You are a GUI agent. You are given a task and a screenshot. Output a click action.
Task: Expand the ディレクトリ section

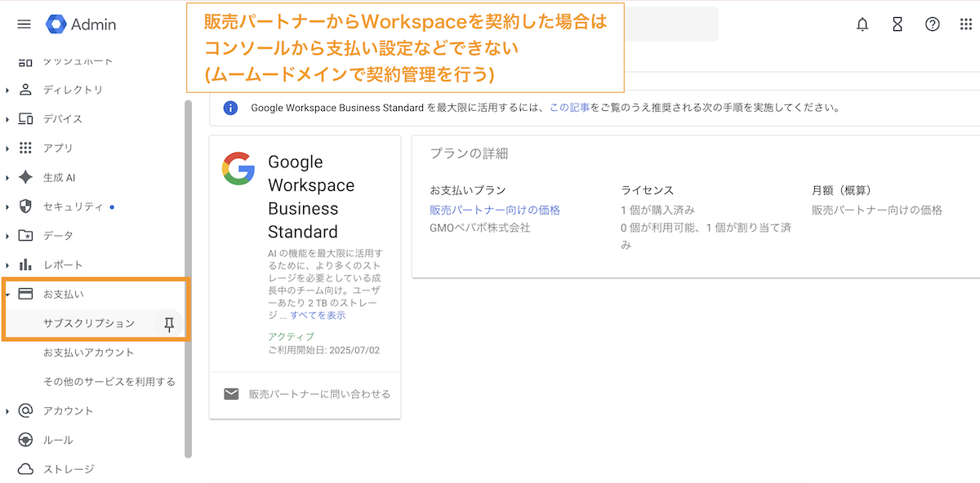tap(7, 90)
